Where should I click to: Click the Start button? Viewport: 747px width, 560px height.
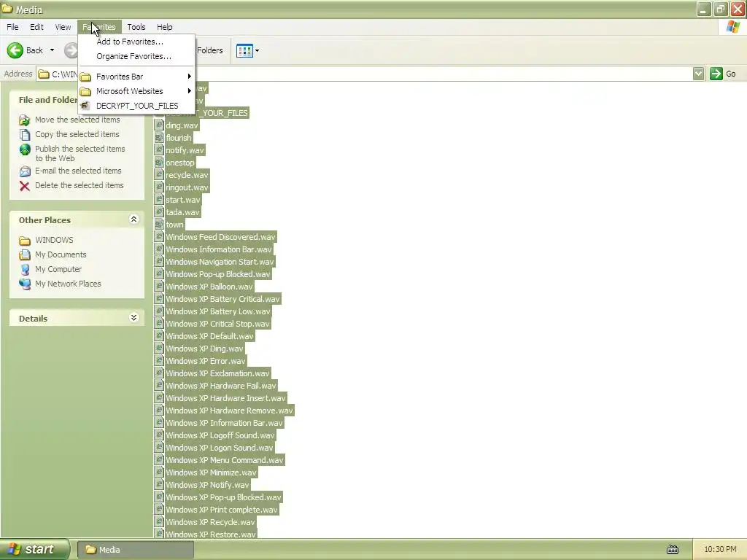tap(34, 550)
